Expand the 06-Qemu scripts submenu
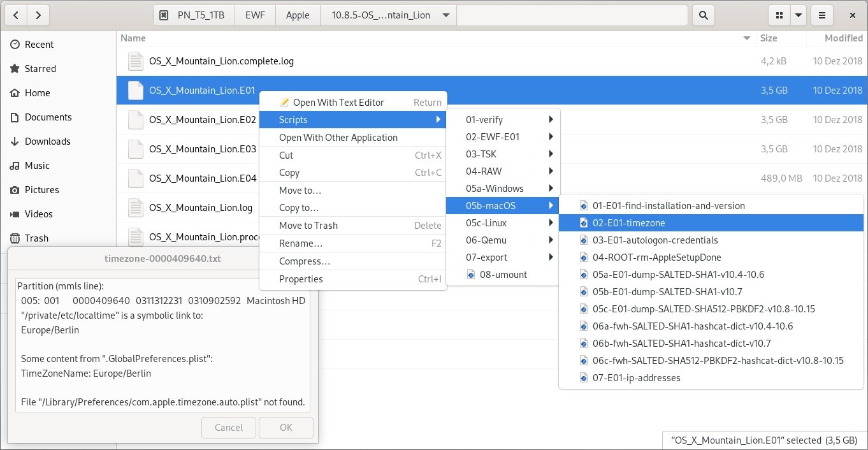 click(503, 240)
